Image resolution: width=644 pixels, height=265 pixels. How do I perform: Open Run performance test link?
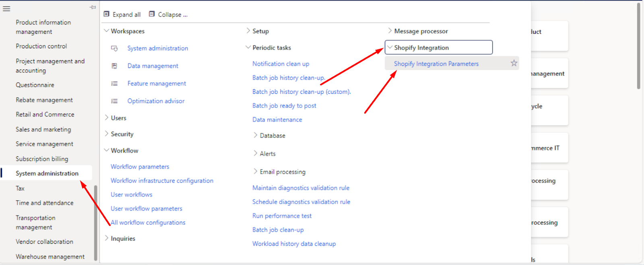[282, 216]
